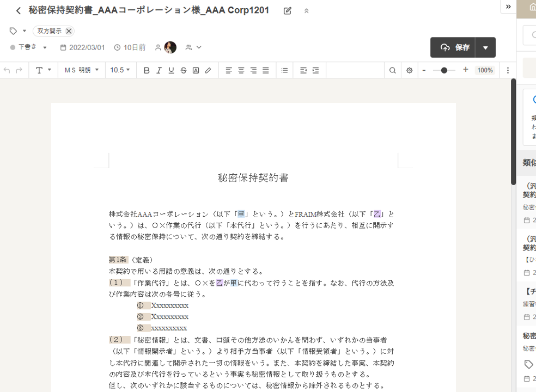Open editor settings gear icon
Viewport: 536px width, 392px height.
tap(410, 70)
